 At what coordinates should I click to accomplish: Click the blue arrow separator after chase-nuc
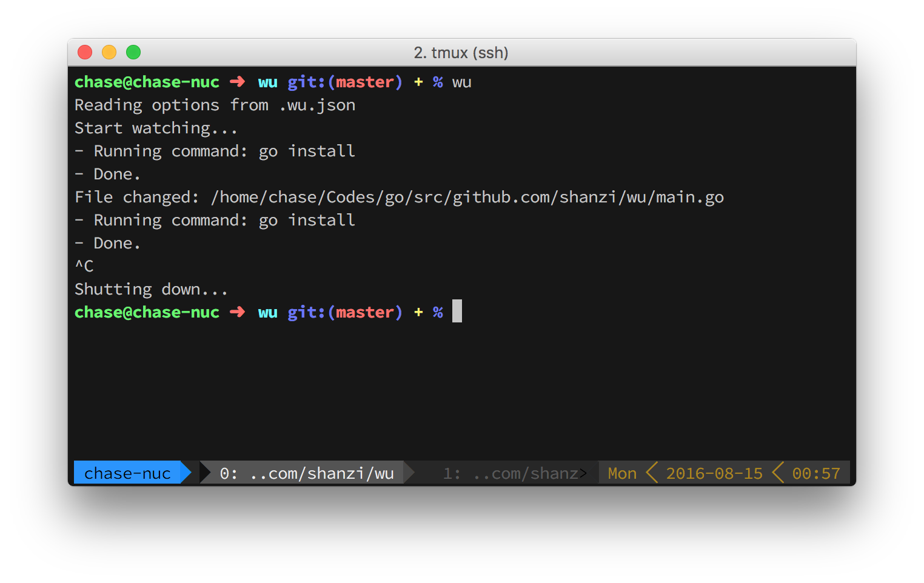(186, 473)
